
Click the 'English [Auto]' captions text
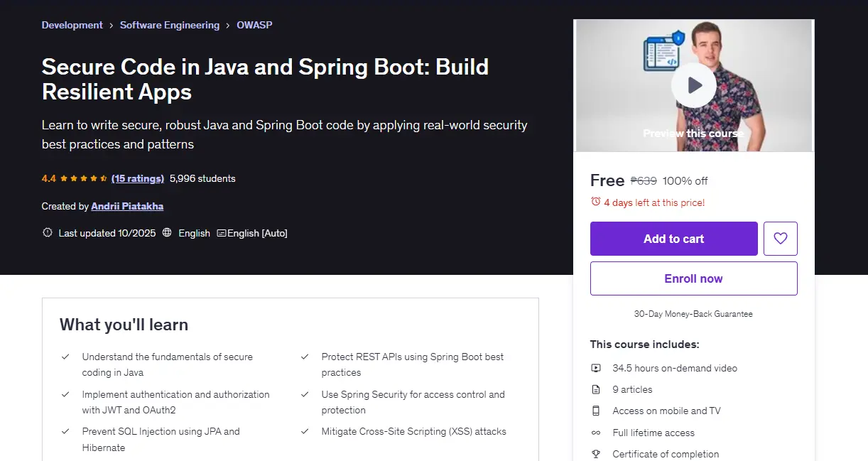coord(257,233)
